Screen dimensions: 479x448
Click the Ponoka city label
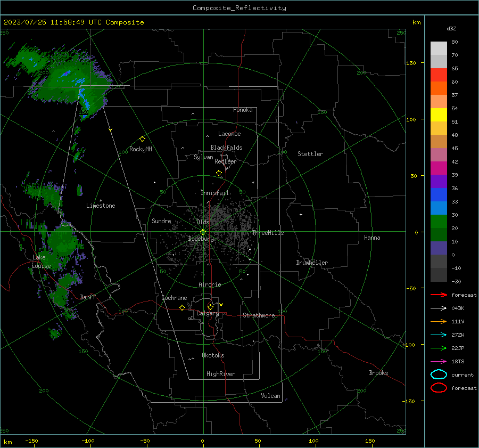(243, 110)
